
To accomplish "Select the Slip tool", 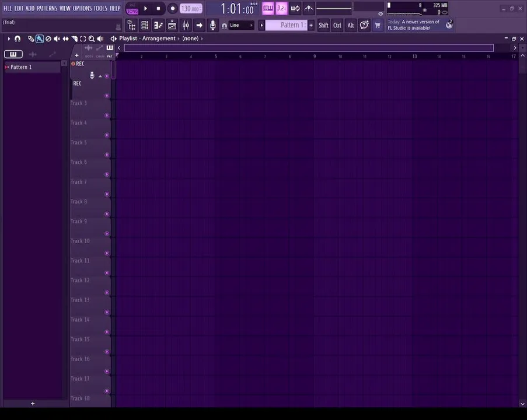I will pos(65,39).
